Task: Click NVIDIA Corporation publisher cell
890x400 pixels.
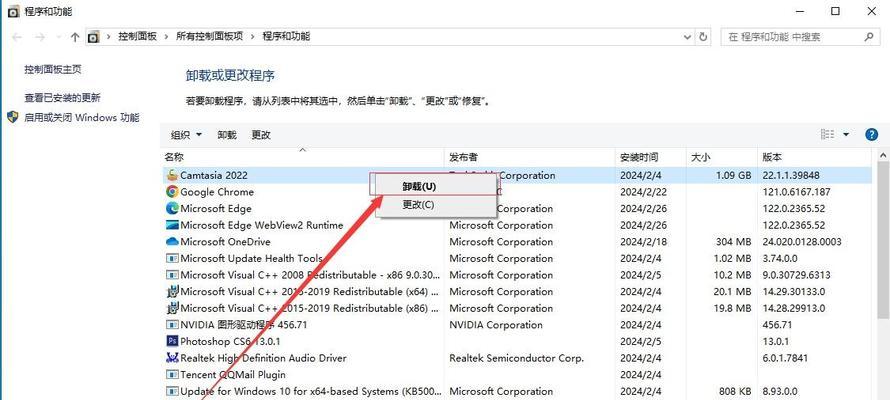Action: coord(496,325)
